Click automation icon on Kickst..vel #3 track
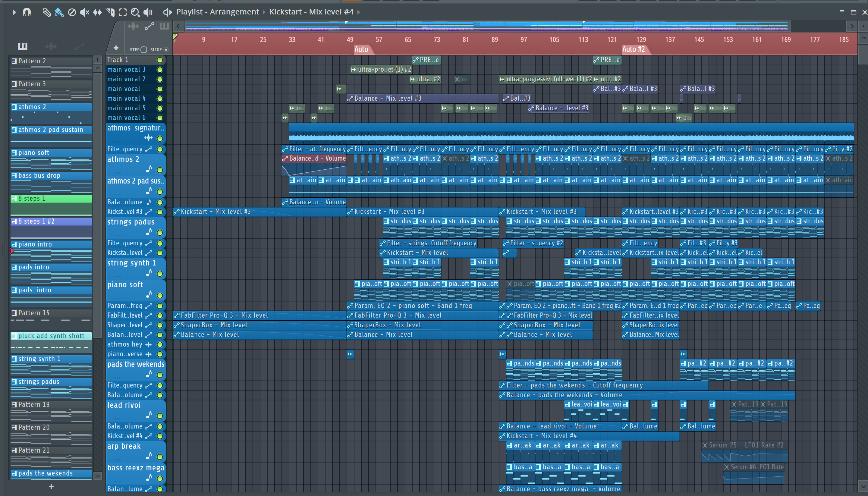Image resolution: width=868 pixels, height=496 pixels. 148,212
